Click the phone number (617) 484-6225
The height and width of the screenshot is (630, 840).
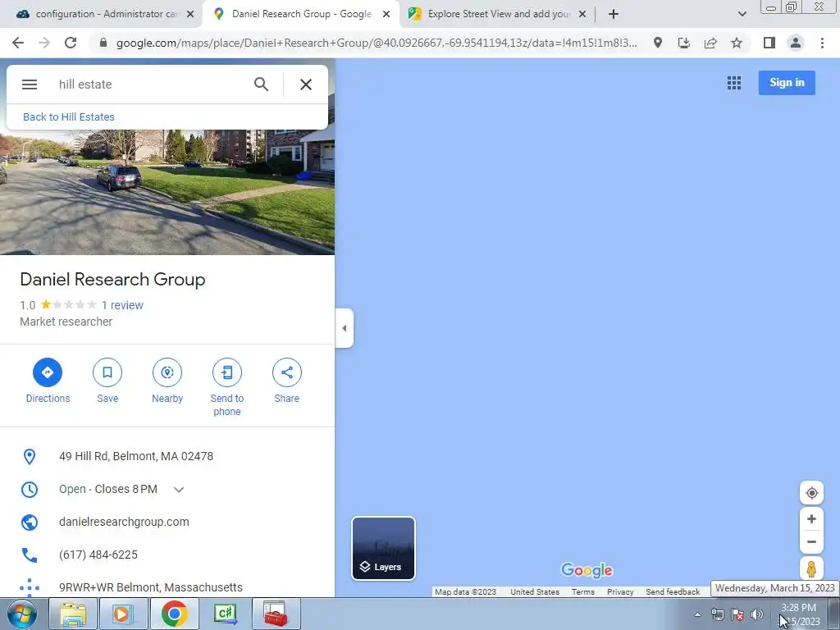(98, 555)
